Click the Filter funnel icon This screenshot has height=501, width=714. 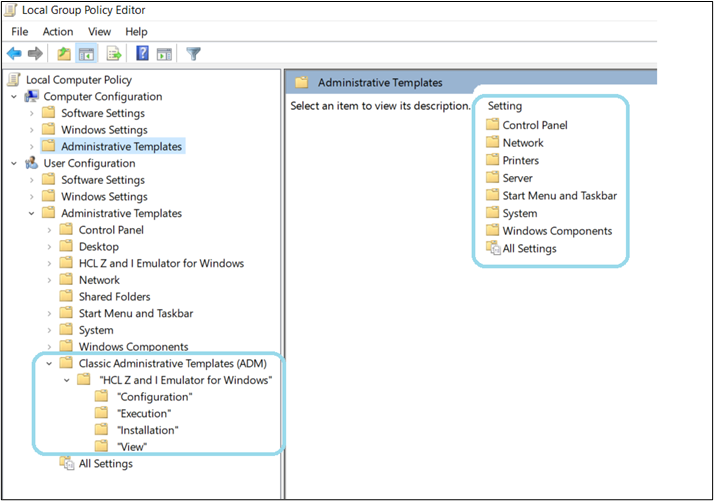(x=193, y=53)
